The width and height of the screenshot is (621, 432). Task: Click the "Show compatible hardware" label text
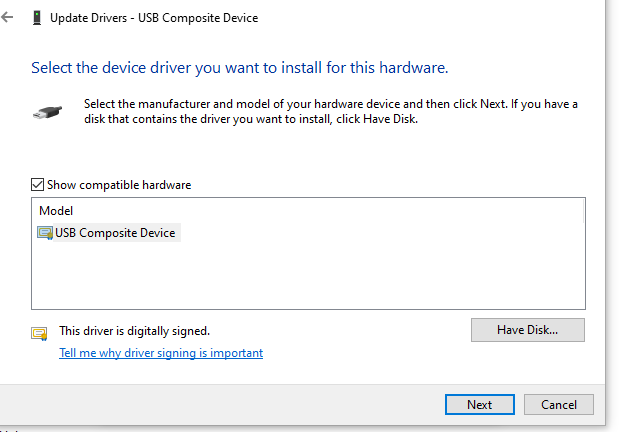point(119,185)
